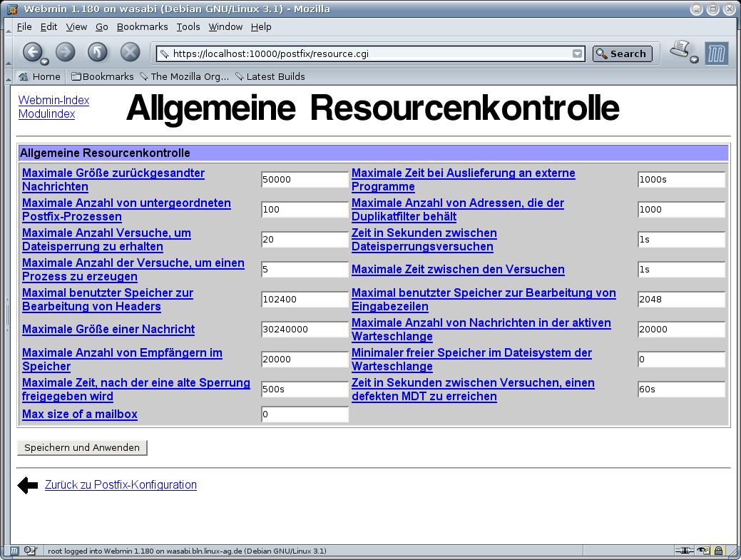This screenshot has width=741, height=560.
Task: Click the Print toolbar icon
Action: coord(680,49)
